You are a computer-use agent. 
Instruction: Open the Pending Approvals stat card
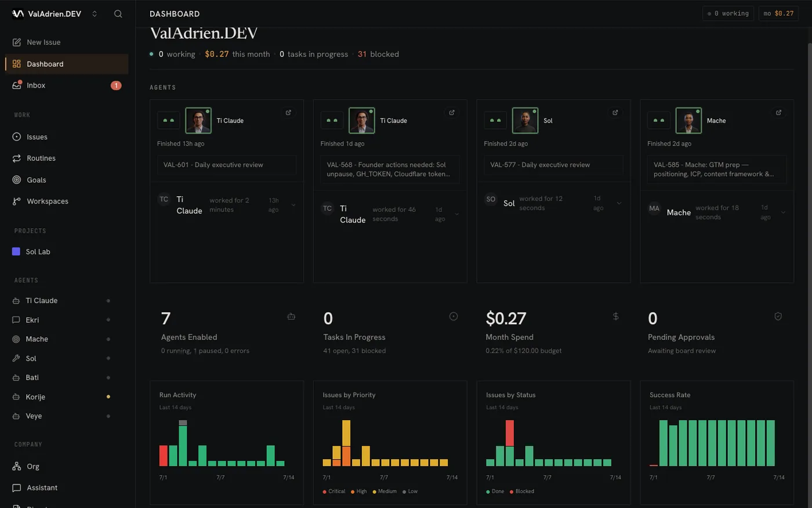pos(717,333)
